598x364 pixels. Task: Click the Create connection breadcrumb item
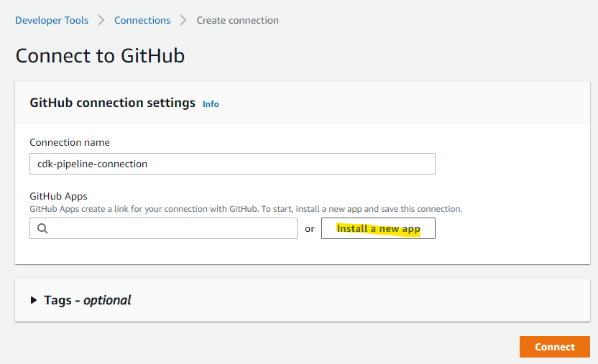(238, 20)
